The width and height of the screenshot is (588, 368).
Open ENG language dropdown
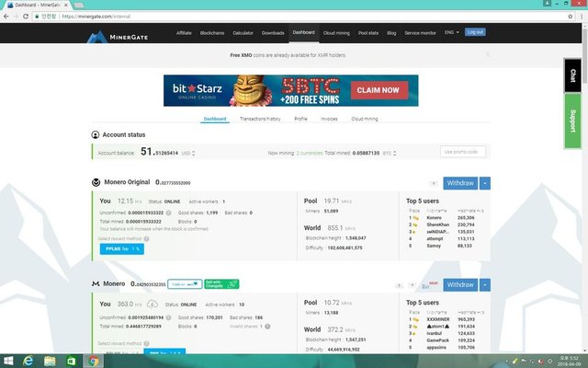point(451,32)
